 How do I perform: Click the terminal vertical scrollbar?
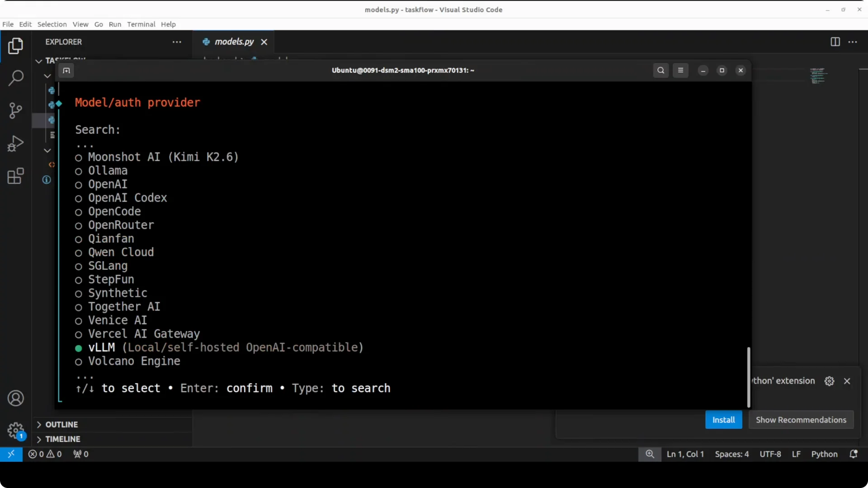[748, 377]
